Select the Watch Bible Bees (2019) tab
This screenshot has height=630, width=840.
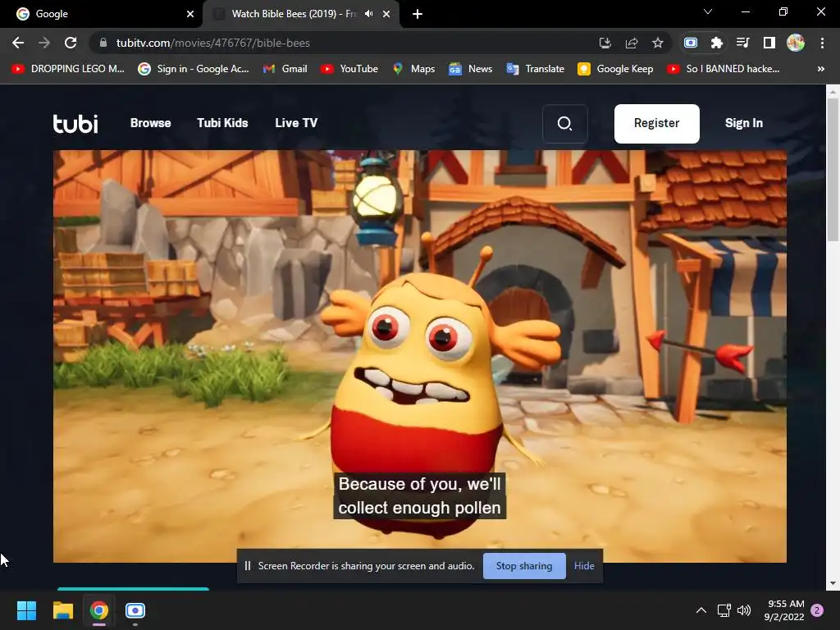pyautogui.click(x=294, y=14)
